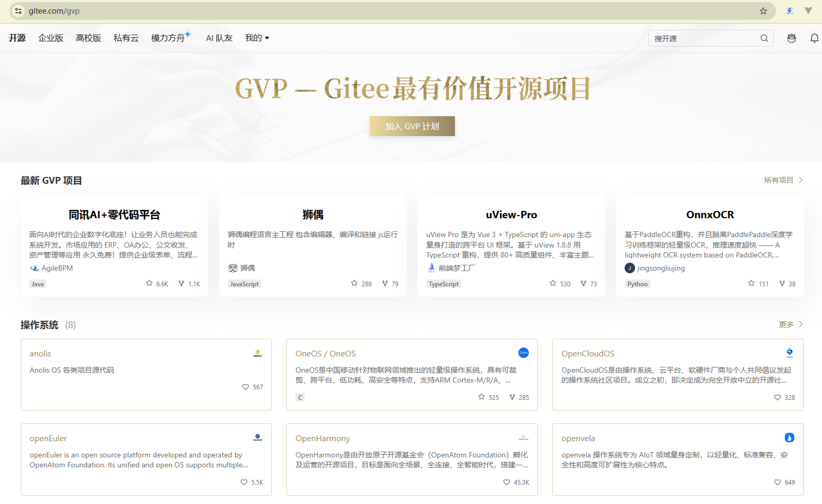Open the uView-Pro project title
The height and width of the screenshot is (504, 822).
512,215
